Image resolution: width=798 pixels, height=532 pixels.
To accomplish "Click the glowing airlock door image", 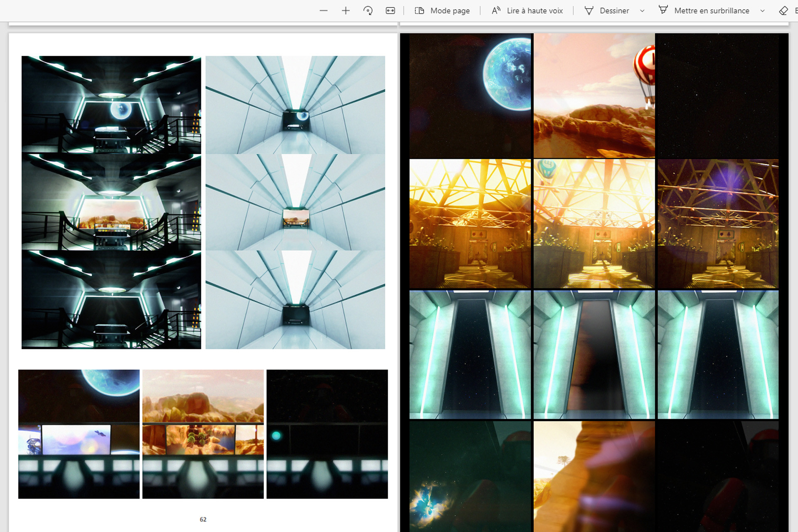I will click(x=470, y=354).
